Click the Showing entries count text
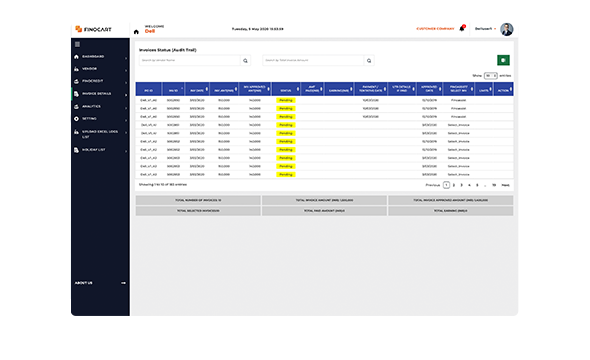 click(163, 185)
